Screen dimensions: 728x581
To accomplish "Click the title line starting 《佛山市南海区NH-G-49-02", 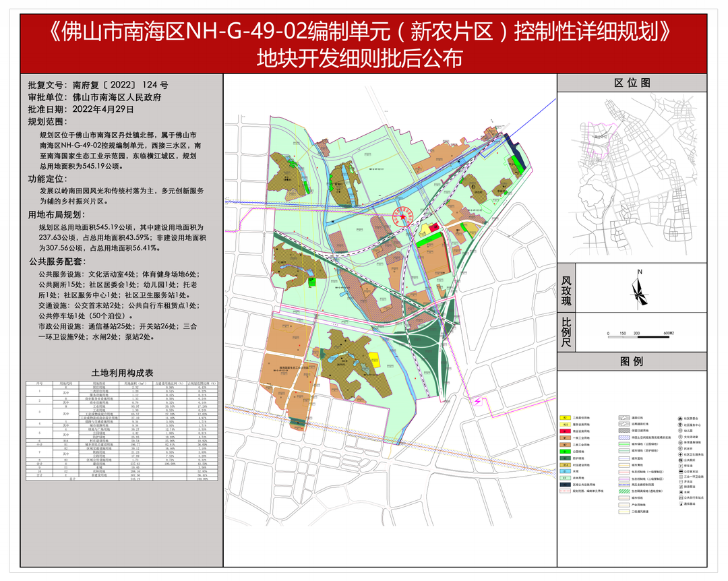I will click(360, 32).
